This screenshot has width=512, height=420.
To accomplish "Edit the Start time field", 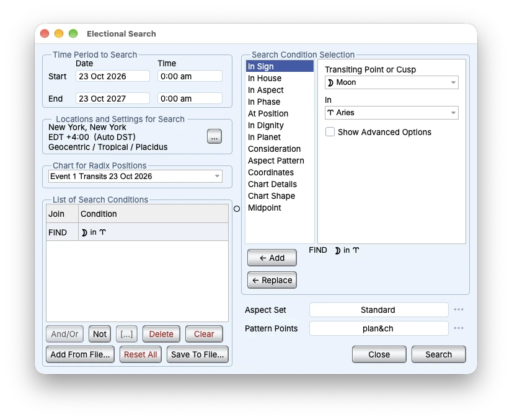I will (190, 76).
